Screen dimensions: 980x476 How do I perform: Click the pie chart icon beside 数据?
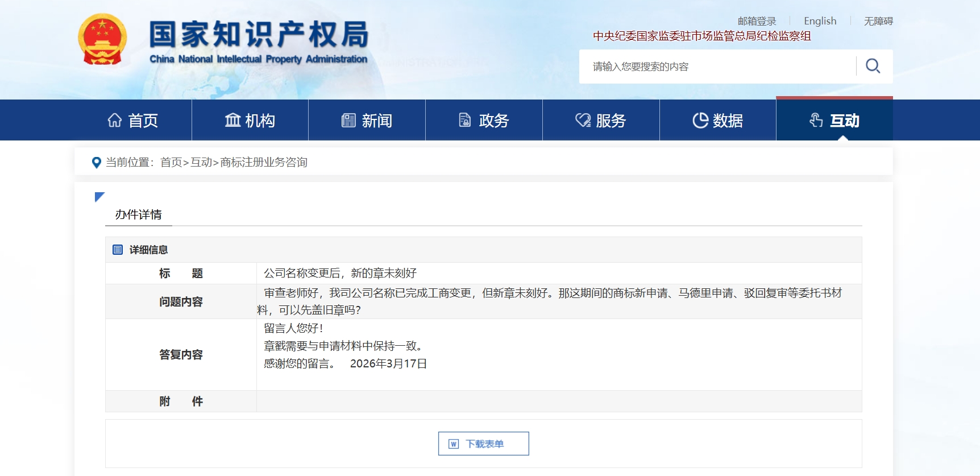point(700,120)
